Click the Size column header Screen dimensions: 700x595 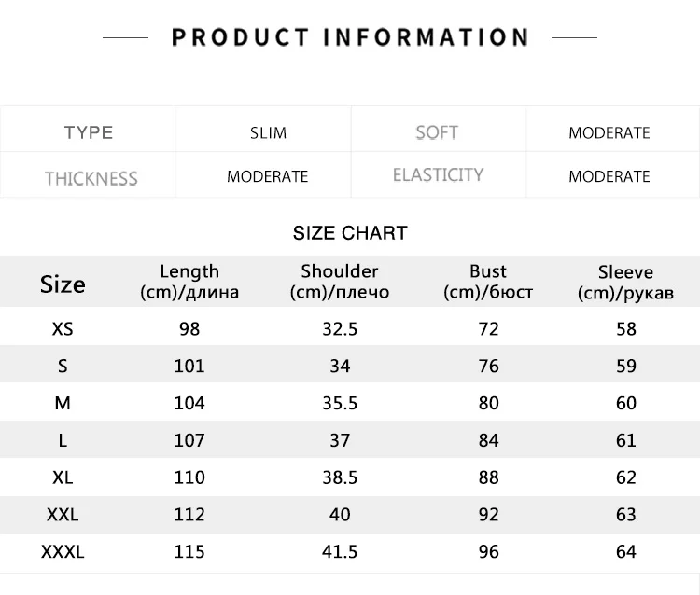(x=63, y=284)
